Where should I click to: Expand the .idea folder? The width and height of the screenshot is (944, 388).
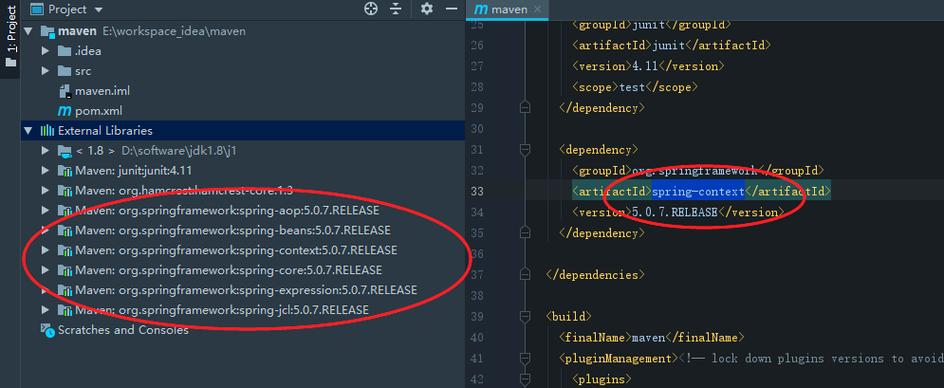[x=45, y=51]
